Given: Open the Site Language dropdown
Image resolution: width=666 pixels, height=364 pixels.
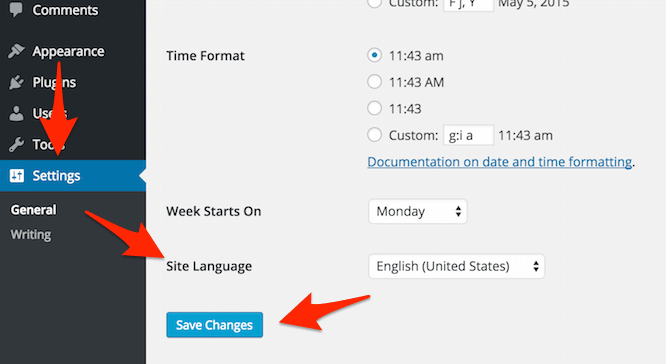Looking at the screenshot, I should pyautogui.click(x=456, y=266).
